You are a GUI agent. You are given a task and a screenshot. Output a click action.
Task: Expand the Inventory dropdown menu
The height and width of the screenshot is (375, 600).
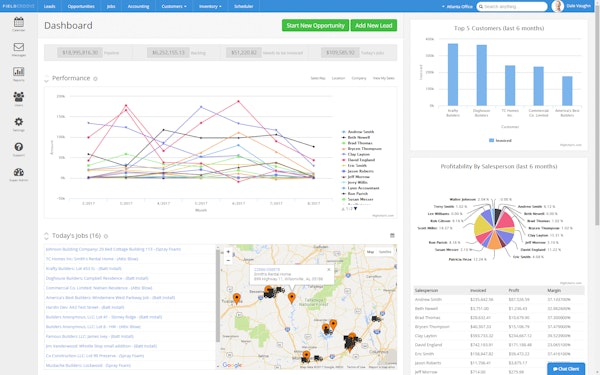(x=210, y=6)
